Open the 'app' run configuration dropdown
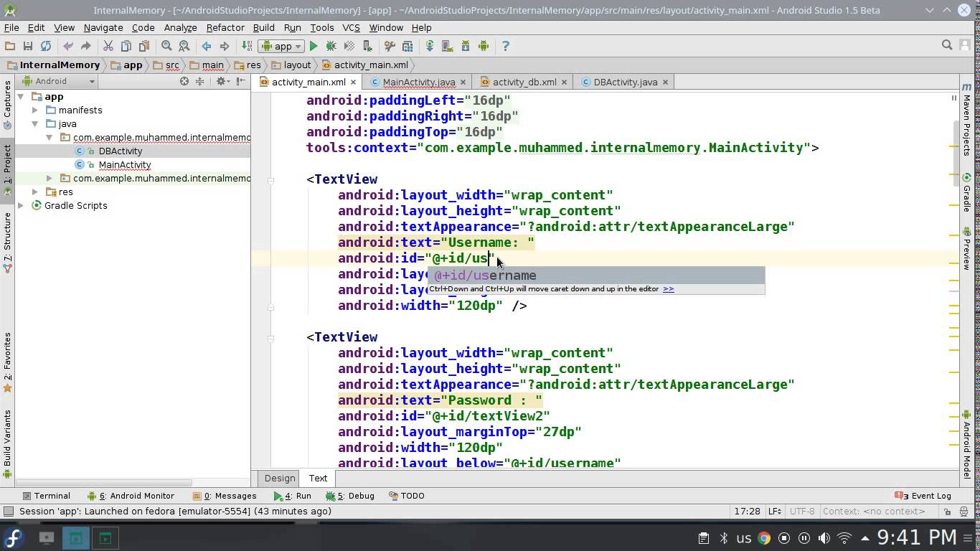Screen dimensions: 980x551 [279, 46]
